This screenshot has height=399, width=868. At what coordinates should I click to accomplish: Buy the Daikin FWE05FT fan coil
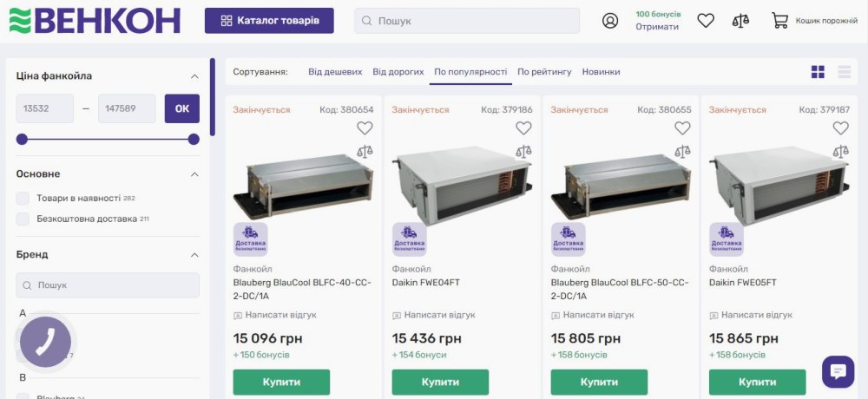pos(757,382)
